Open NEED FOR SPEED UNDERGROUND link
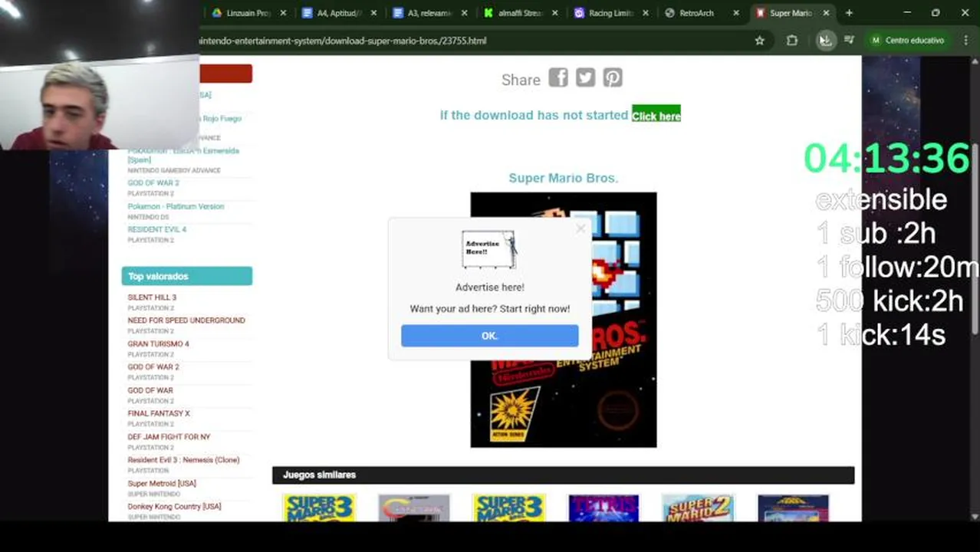This screenshot has height=552, width=980. click(186, 320)
